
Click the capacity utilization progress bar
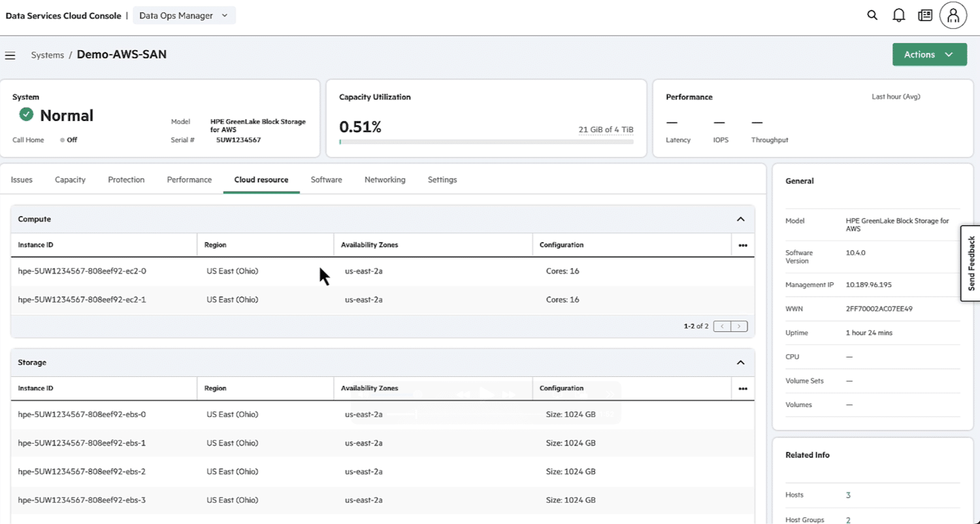pos(486,141)
